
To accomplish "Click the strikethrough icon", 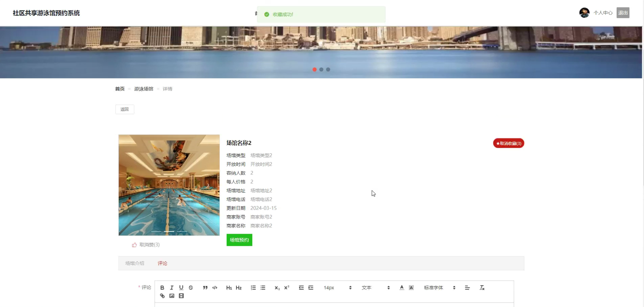I will (x=191, y=288).
